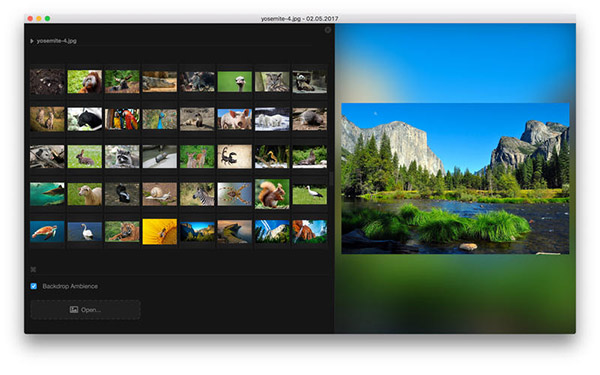Click the large Yosemite preview image

[455, 178]
